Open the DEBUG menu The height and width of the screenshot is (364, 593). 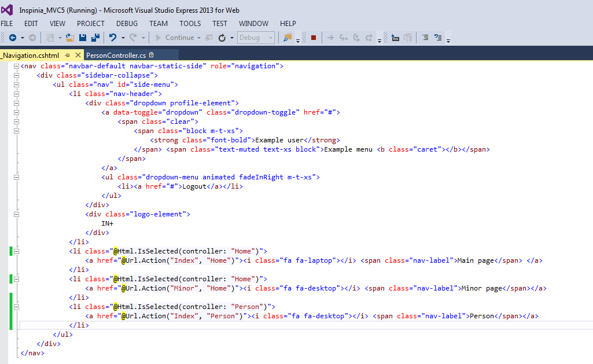point(127,24)
